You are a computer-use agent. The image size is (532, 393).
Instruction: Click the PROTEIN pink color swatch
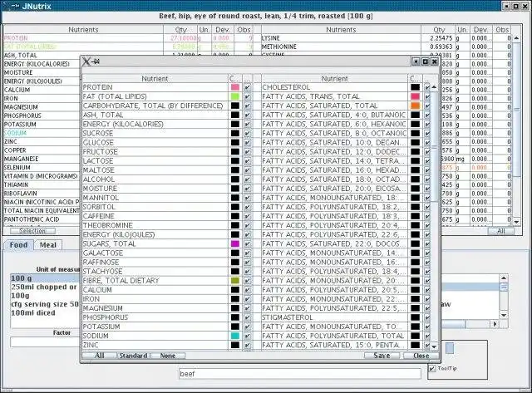(234, 87)
